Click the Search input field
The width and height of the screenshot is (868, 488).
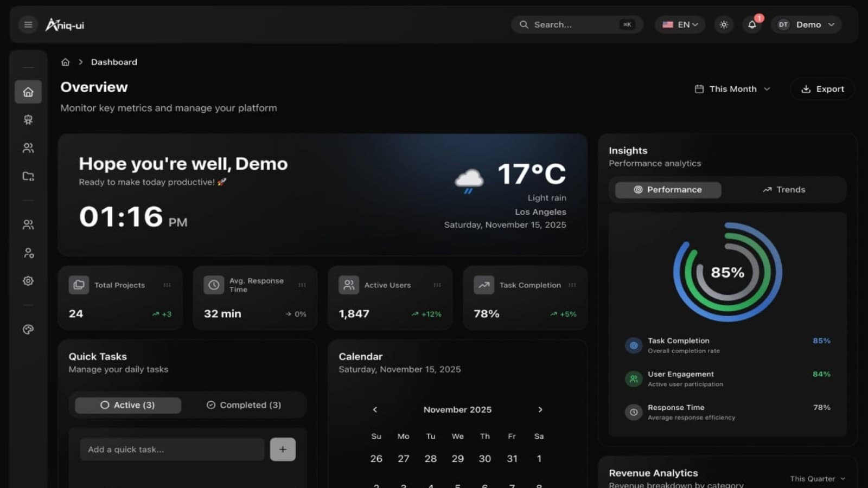coord(577,24)
